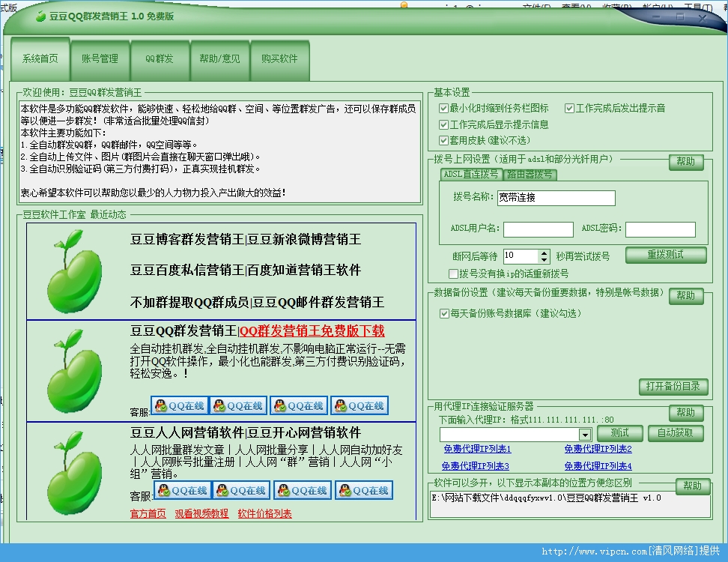The height and width of the screenshot is (562, 728).
Task: Switch to the 账号管理 tab
Action: click(100, 59)
